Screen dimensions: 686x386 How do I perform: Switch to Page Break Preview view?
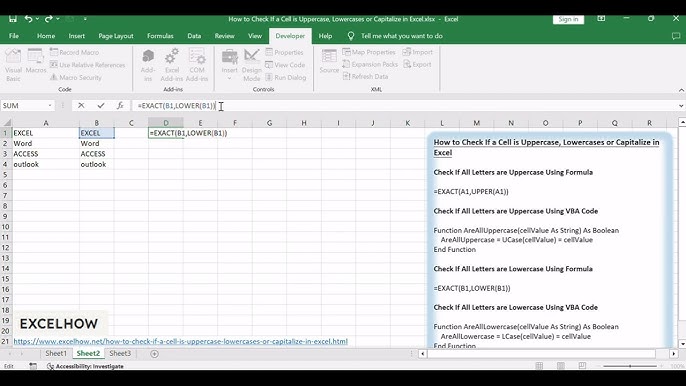[582, 366]
